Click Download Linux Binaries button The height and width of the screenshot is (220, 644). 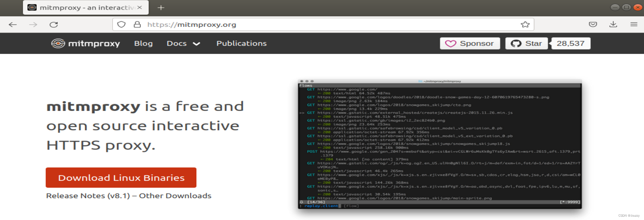click(121, 178)
